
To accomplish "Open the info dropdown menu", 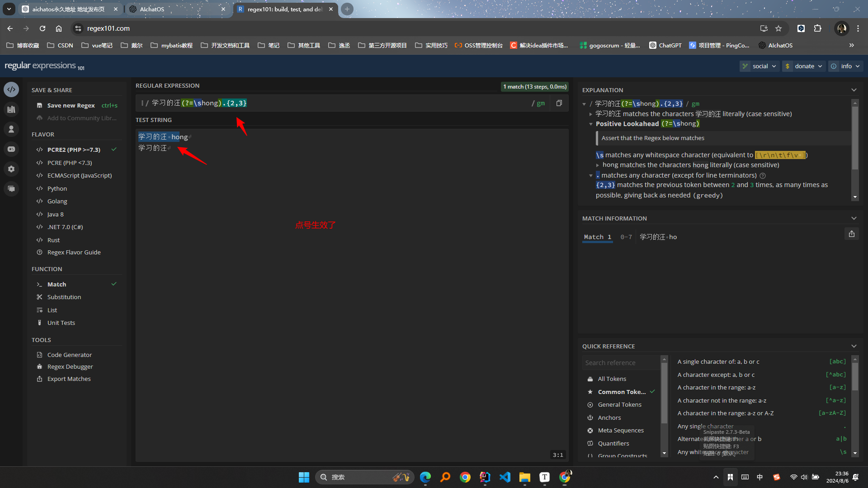I will (x=846, y=66).
